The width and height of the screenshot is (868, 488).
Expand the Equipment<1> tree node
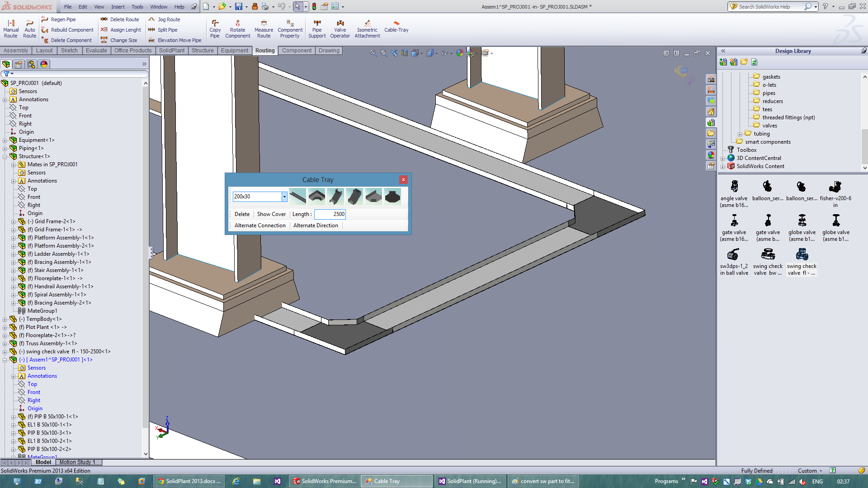pos(5,141)
